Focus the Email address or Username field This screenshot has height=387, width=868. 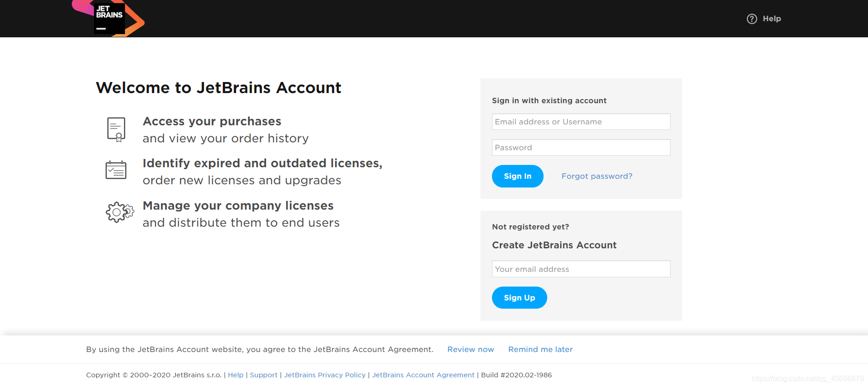point(581,122)
